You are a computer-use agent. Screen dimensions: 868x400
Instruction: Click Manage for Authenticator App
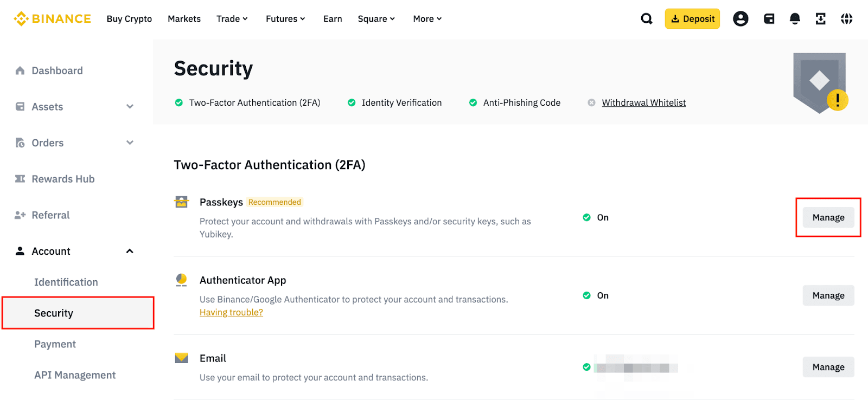click(x=828, y=295)
